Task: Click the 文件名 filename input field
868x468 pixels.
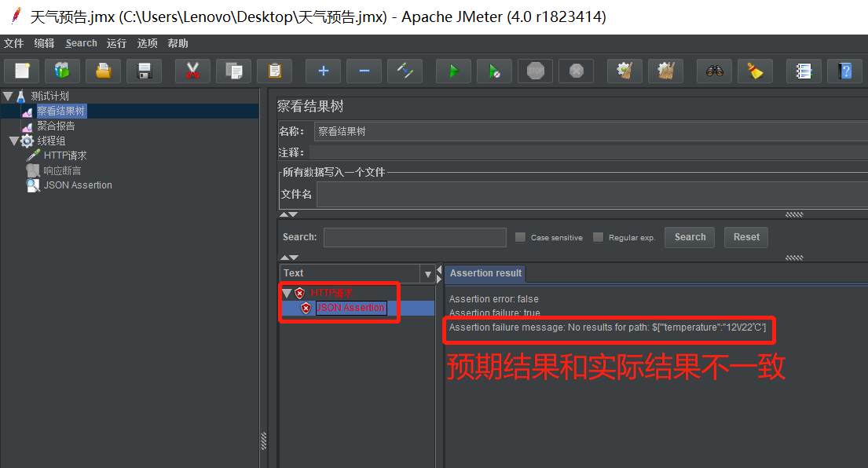Action: [x=592, y=195]
